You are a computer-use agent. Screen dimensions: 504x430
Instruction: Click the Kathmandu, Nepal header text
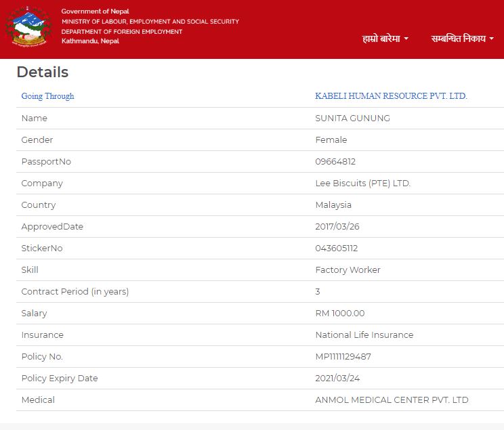(x=90, y=41)
